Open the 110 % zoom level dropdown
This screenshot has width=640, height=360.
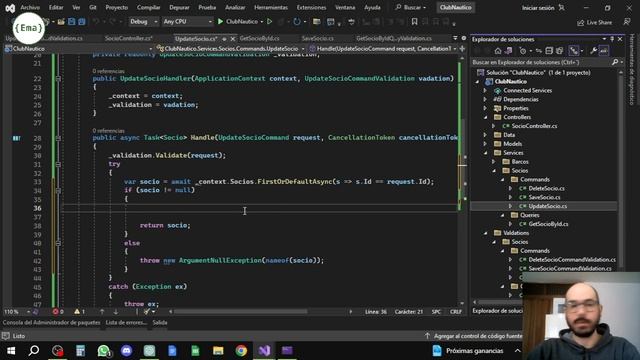click(17, 311)
